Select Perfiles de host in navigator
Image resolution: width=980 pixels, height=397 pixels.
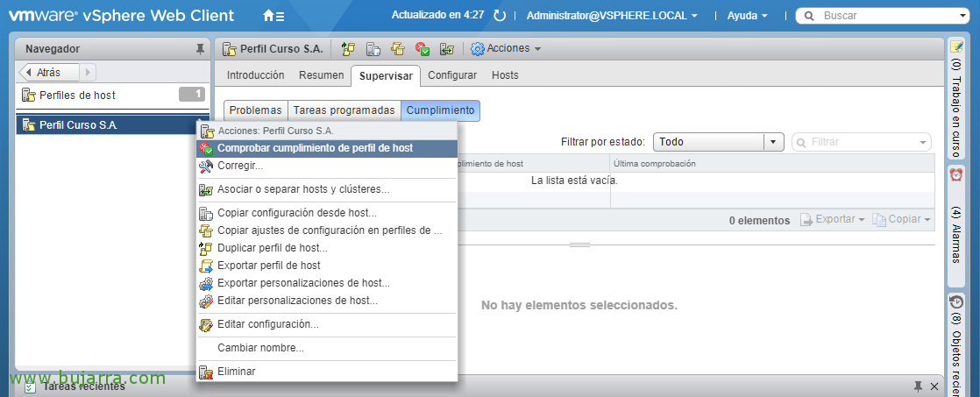tap(112, 95)
